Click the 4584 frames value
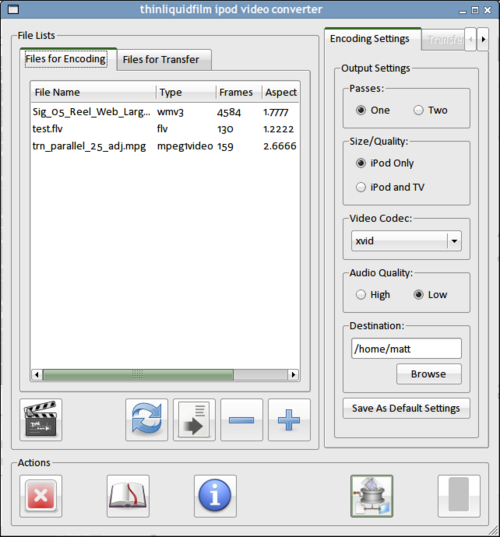This screenshot has height=537, width=500. [229, 112]
